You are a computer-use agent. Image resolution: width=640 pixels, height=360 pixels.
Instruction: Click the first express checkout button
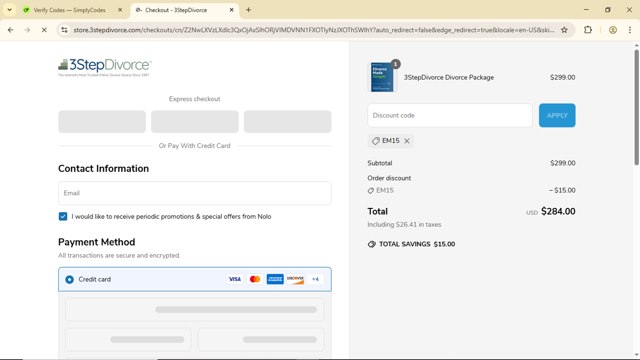pyautogui.click(x=102, y=122)
